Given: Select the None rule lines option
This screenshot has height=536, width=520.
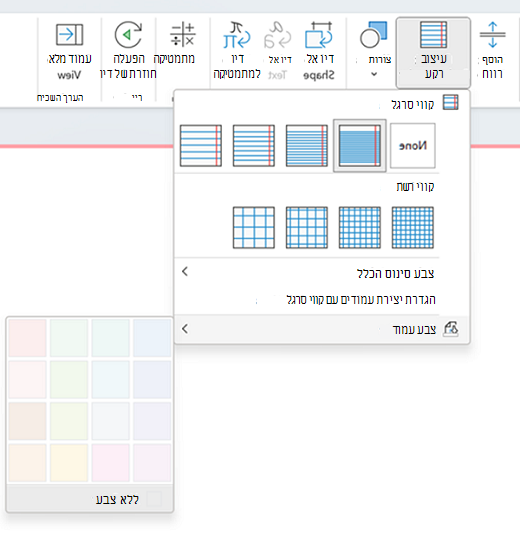Looking at the screenshot, I should coord(413,146).
